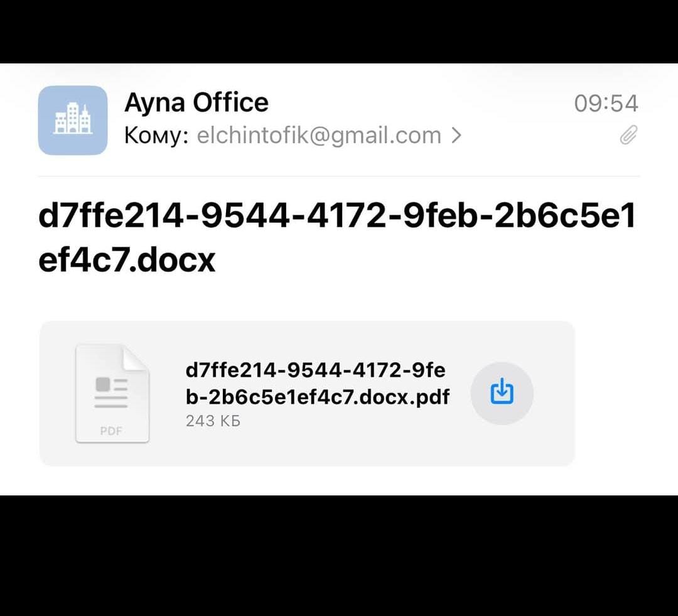The image size is (678, 616).
Task: Select the subject line starting with d7ffe214-9544
Action: click(x=337, y=238)
